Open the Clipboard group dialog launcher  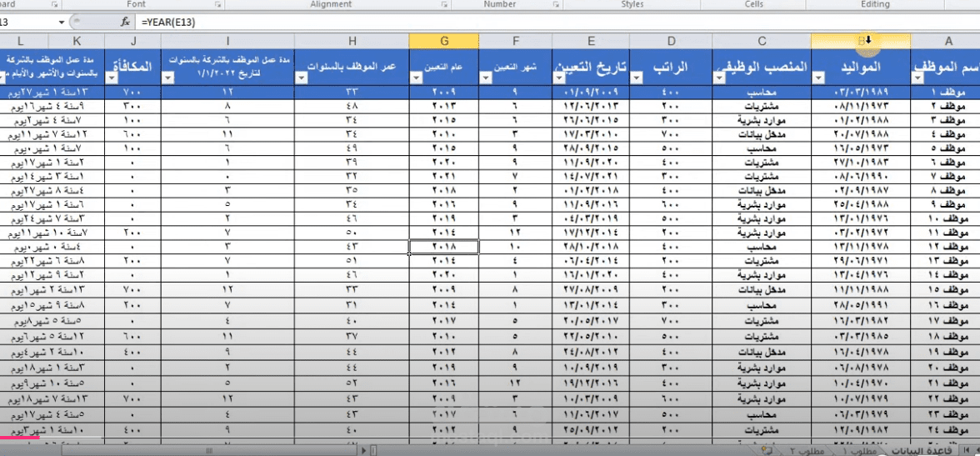(x=54, y=4)
